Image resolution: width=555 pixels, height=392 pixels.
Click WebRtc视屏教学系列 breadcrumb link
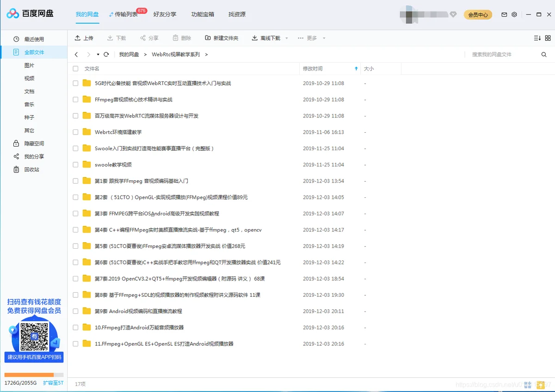click(x=176, y=55)
